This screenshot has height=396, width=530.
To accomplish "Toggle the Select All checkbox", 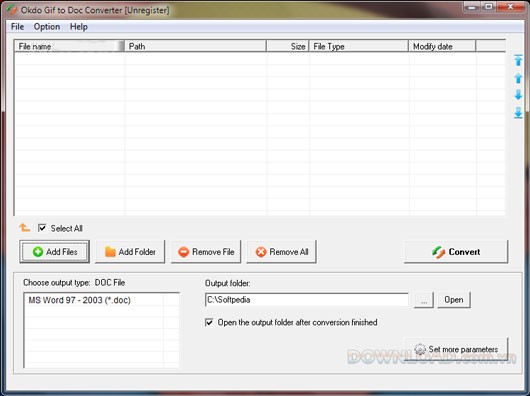I will tap(42, 228).
